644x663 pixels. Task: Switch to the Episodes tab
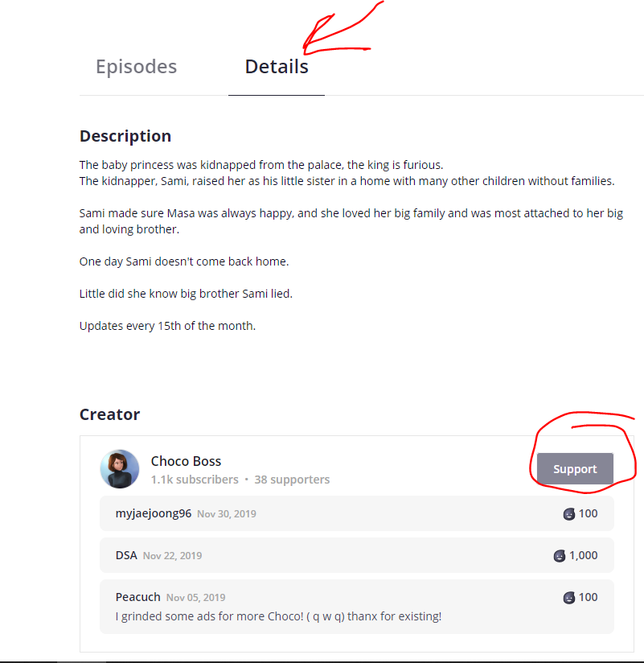point(136,67)
